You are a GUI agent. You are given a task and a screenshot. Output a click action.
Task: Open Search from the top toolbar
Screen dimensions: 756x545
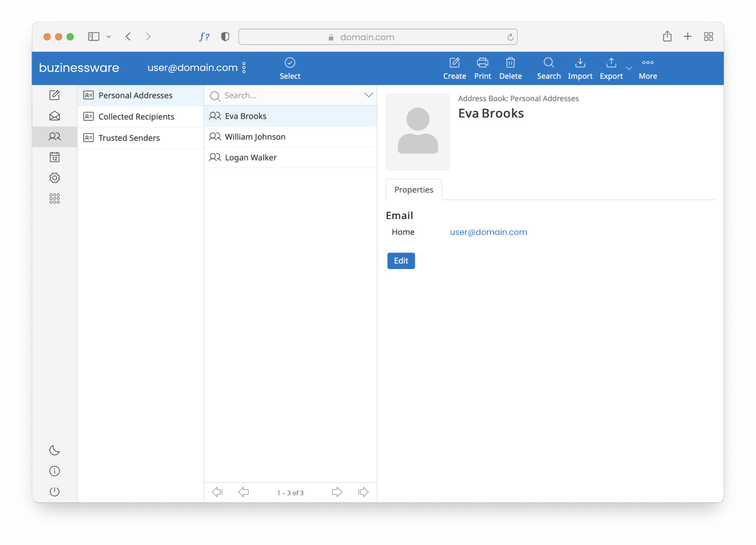pos(548,68)
